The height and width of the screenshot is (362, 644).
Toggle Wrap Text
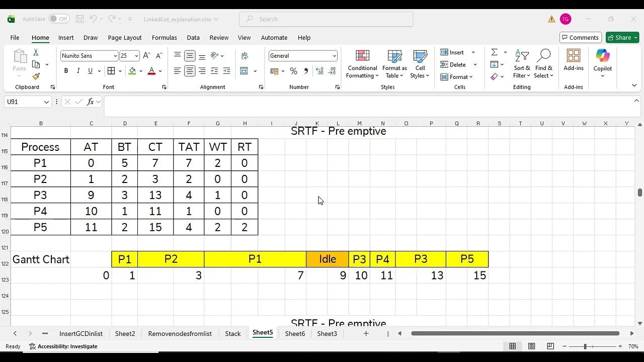pyautogui.click(x=245, y=56)
